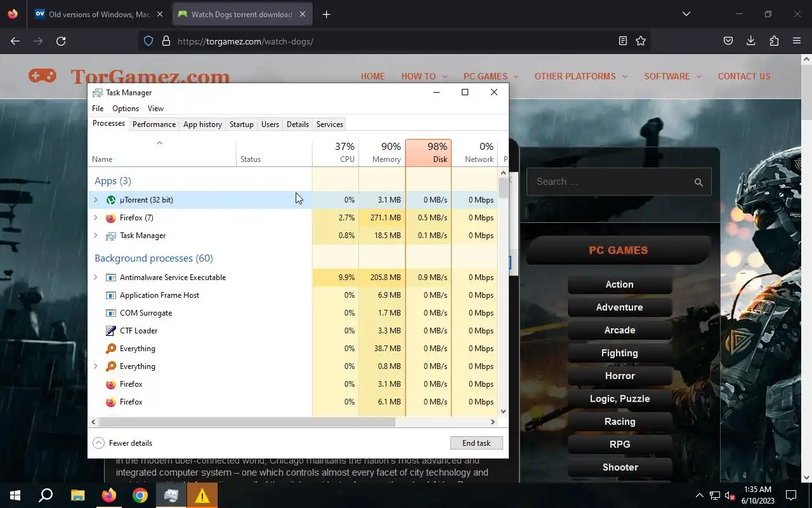This screenshot has height=508, width=812.
Task: Switch to Details tab
Action: tap(298, 124)
